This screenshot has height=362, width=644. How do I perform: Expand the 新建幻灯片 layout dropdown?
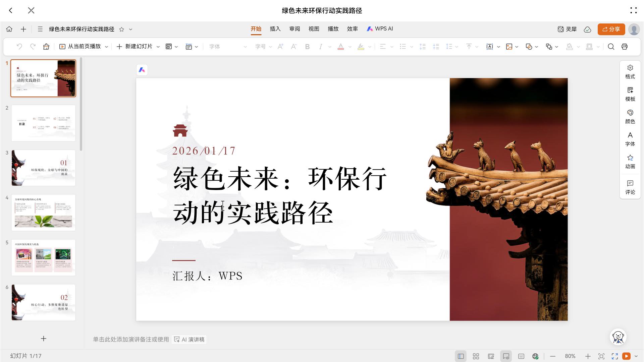coord(158,47)
